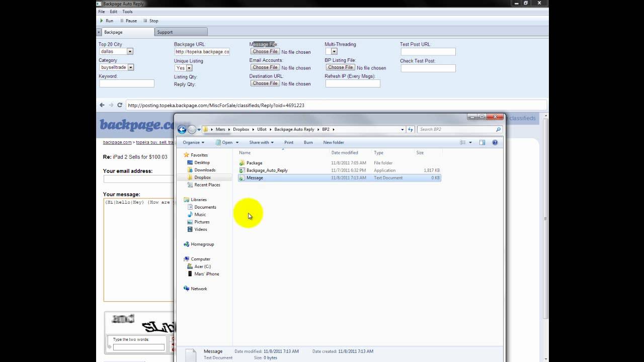Screen dimensions: 644x362
Task: Open Top 20 City dropdown
Action: click(130, 51)
